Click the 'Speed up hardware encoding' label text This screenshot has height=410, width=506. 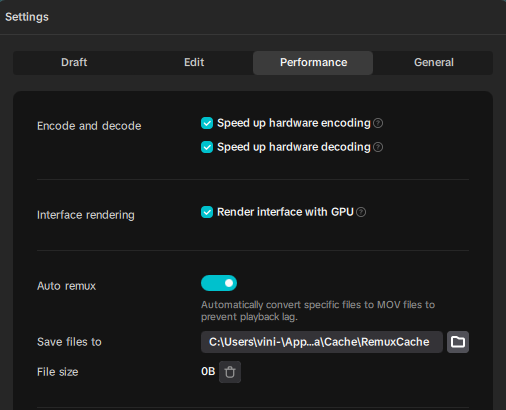click(x=294, y=123)
